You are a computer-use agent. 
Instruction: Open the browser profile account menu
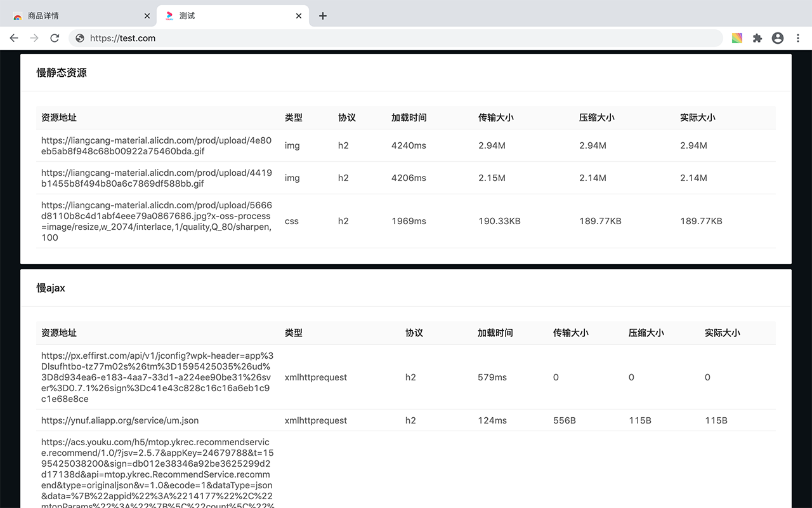tap(778, 38)
